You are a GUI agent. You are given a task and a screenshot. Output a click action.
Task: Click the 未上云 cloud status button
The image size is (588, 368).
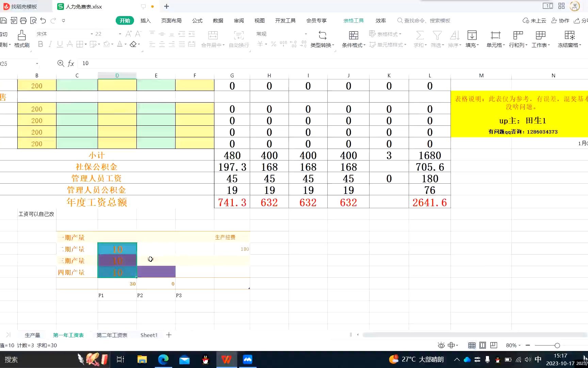click(534, 20)
